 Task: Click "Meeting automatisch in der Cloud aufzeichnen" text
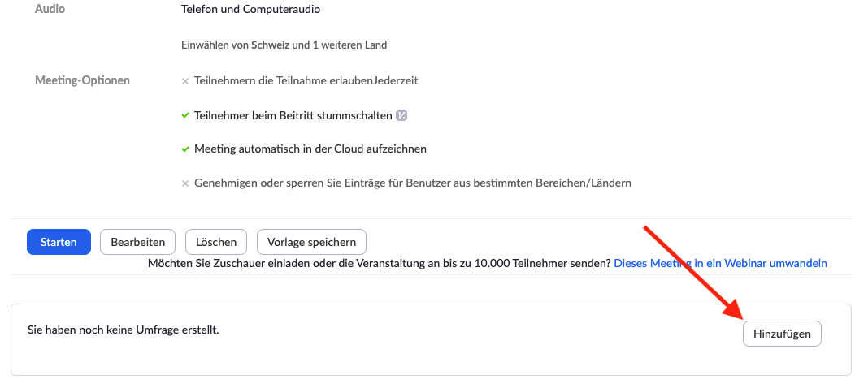310,149
